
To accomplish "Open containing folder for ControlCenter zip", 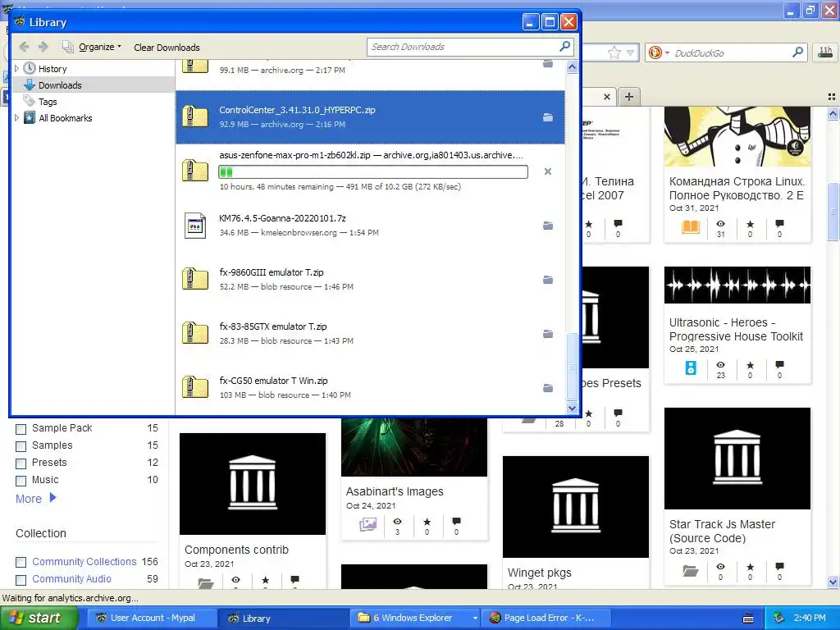I will point(547,116).
